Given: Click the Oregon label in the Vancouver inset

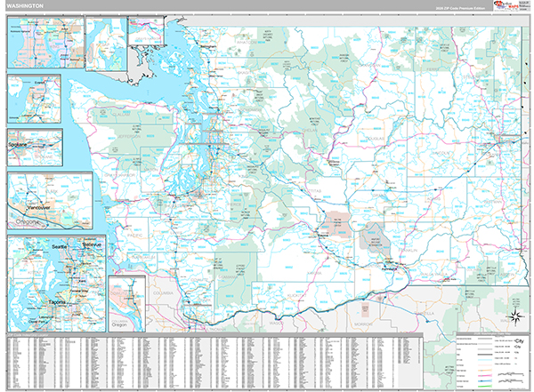Looking at the screenshot, I should [x=28, y=221].
